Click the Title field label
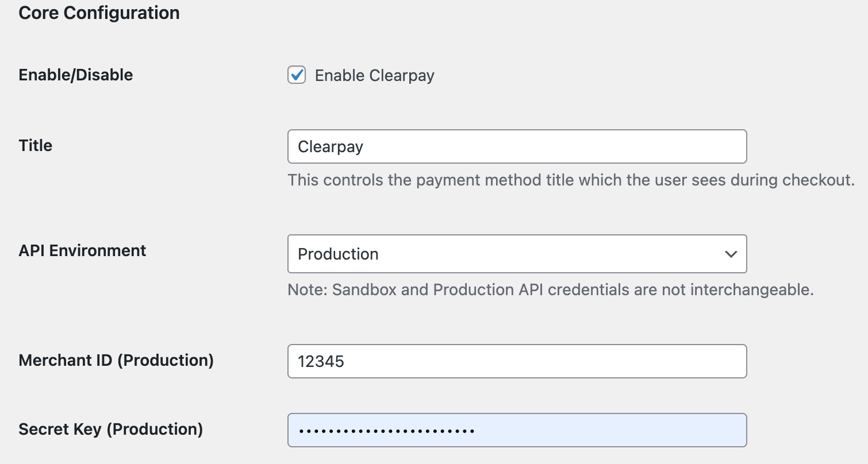This screenshot has width=868, height=464. (x=36, y=146)
